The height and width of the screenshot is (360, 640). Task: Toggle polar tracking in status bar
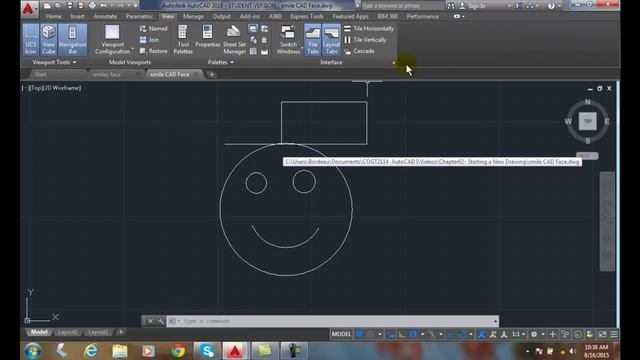coord(413,334)
